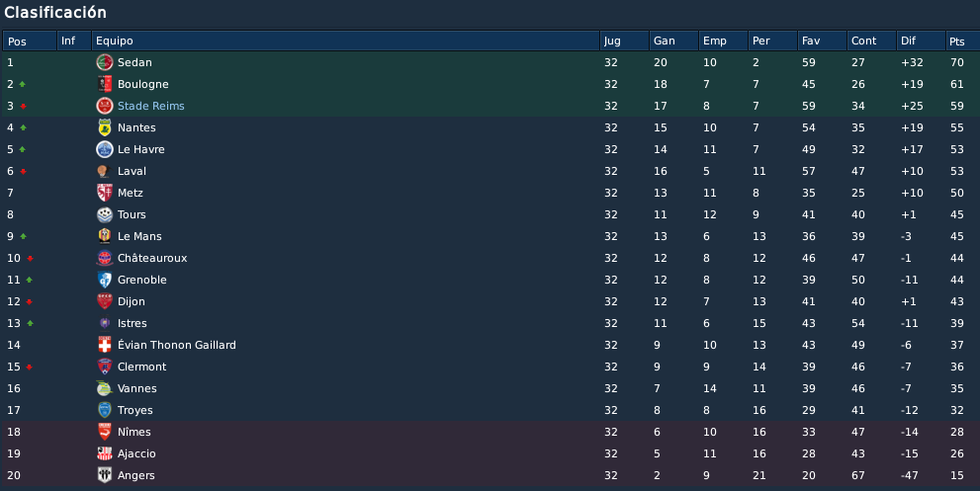Open the Stade Reims team link
This screenshot has height=491, width=980.
151,106
